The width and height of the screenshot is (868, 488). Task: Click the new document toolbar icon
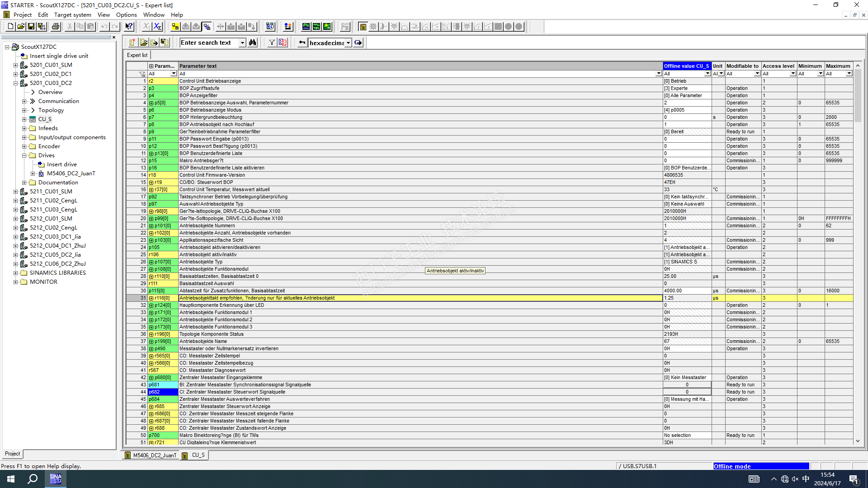click(x=10, y=27)
